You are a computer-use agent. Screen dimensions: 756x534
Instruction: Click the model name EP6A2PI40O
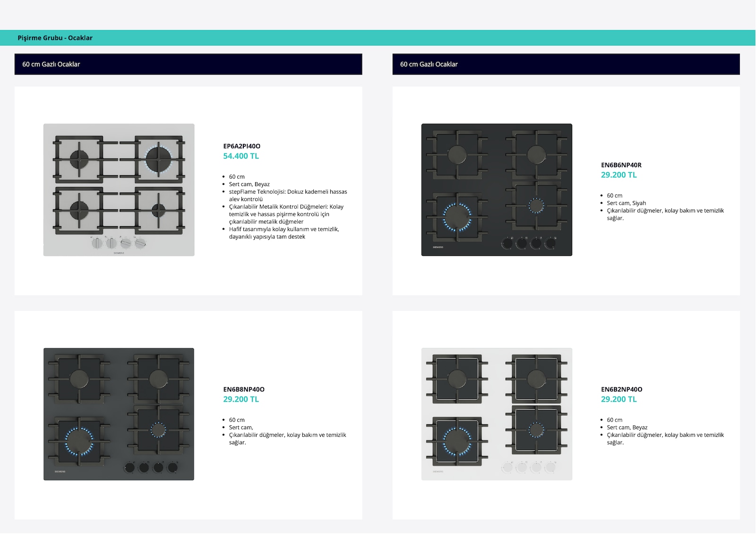coord(242,146)
